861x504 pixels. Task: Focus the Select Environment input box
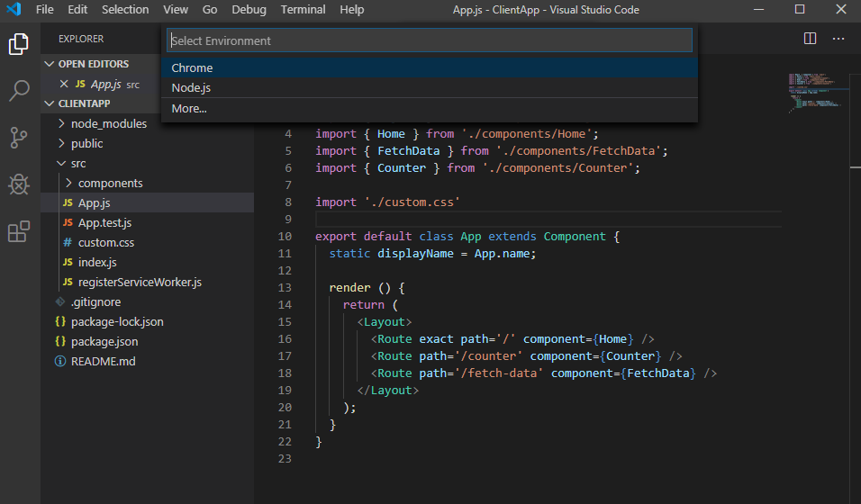430,40
